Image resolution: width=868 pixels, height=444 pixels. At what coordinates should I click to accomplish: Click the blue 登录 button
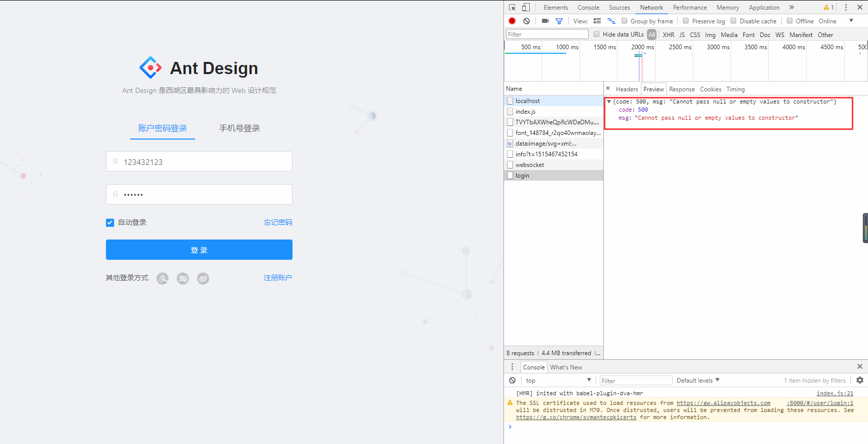199,250
